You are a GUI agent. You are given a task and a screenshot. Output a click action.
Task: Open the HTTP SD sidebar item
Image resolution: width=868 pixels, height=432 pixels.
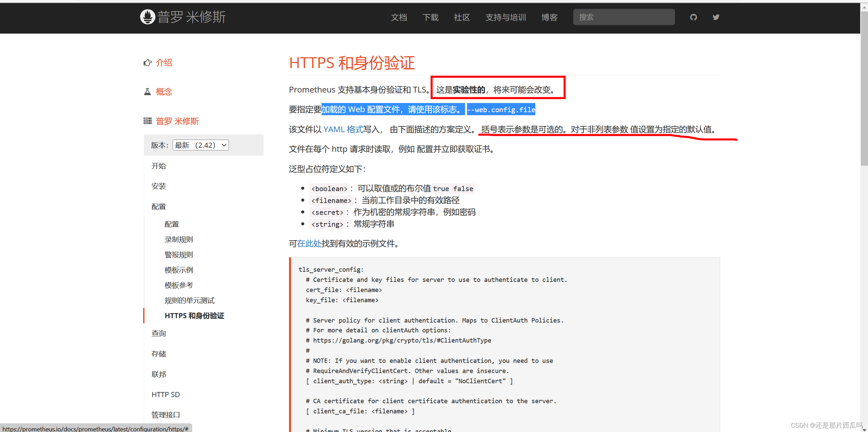[x=166, y=395]
